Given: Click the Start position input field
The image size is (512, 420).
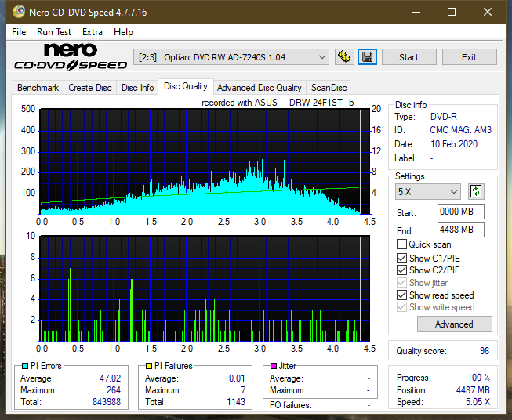Looking at the screenshot, I should pos(461,212).
